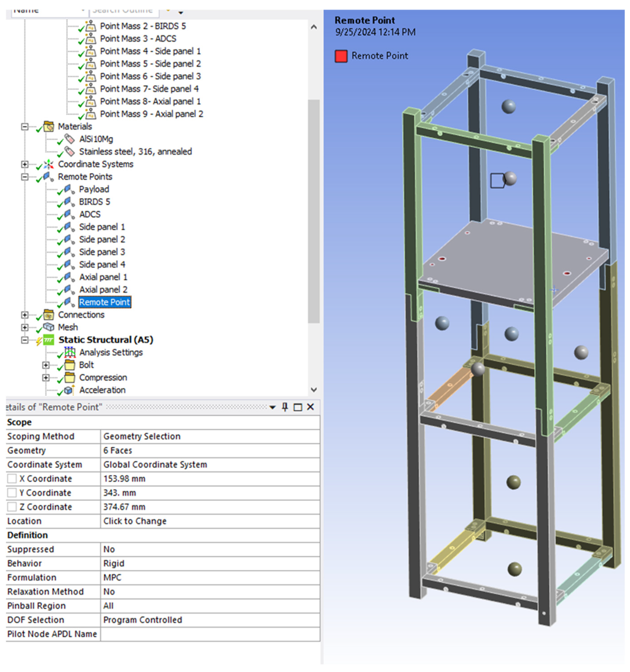Expand the Connections tree node

[x=25, y=315]
